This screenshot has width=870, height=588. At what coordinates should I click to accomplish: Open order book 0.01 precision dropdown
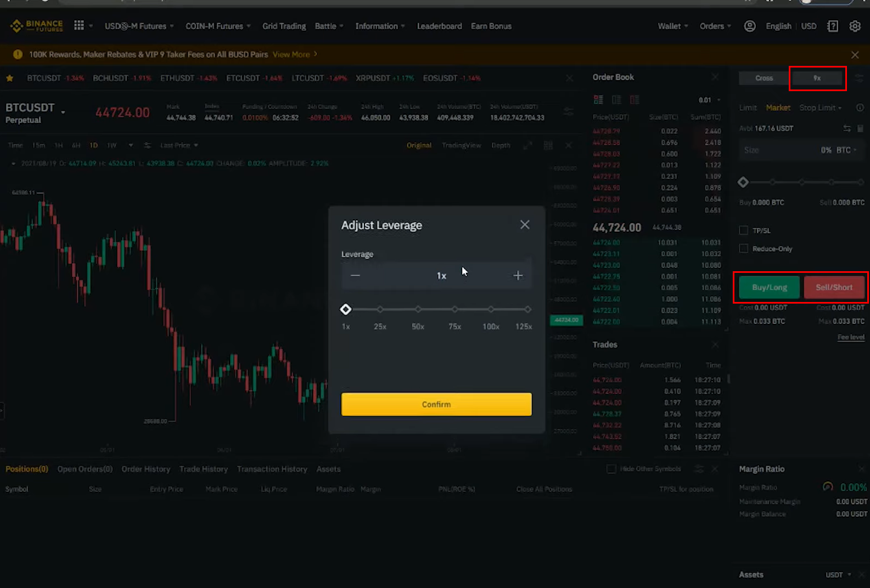(x=709, y=100)
